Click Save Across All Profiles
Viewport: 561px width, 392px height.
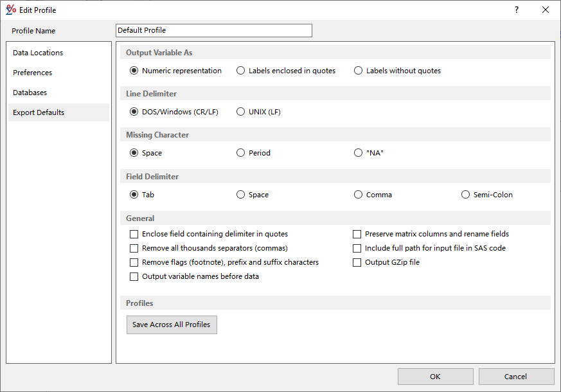[x=171, y=325]
